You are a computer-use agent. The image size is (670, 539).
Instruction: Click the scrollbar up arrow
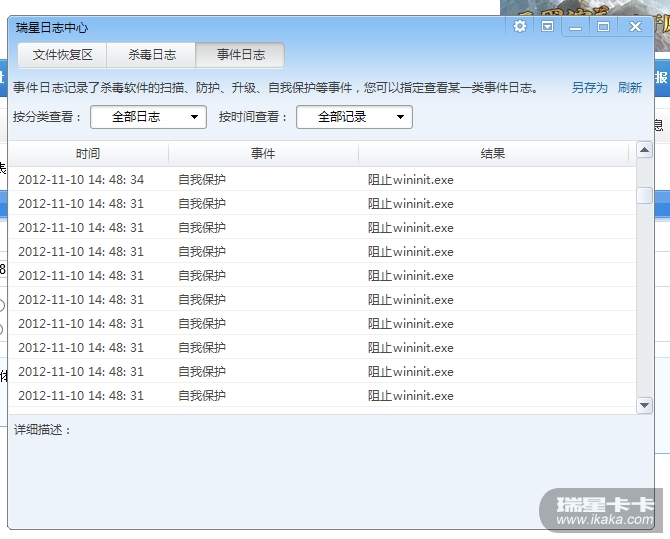coord(644,150)
